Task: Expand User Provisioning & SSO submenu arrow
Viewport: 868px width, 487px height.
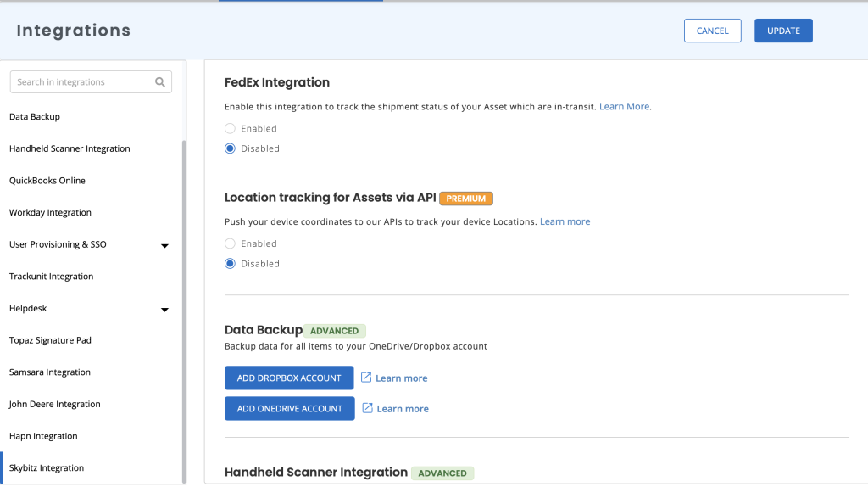Action: point(164,245)
